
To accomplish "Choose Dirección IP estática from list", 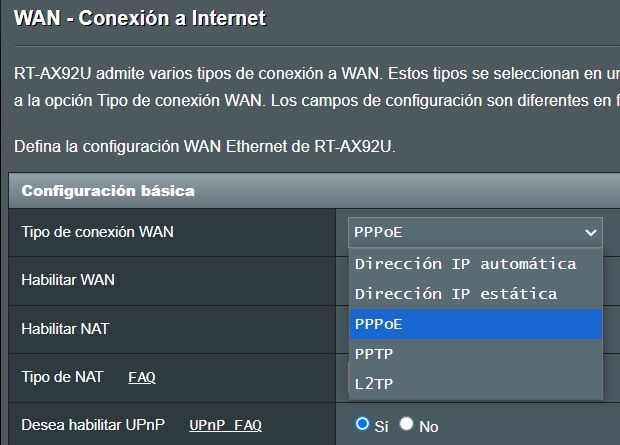I will tap(455, 294).
